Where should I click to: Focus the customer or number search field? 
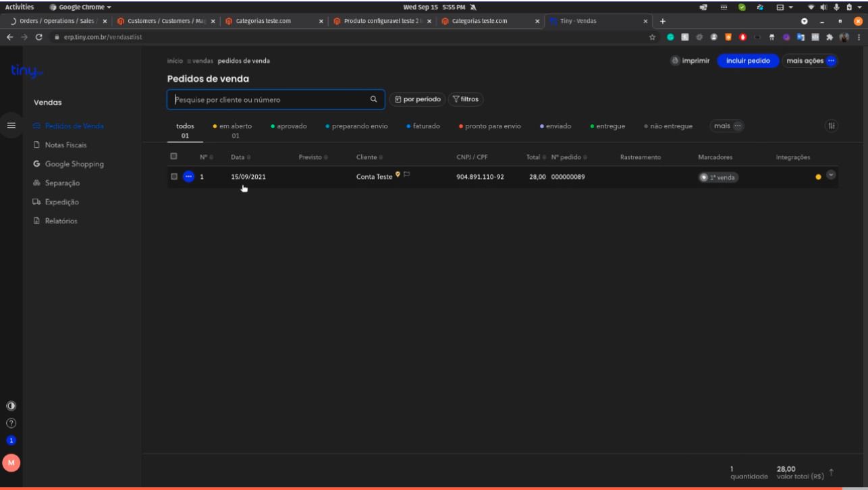click(270, 100)
